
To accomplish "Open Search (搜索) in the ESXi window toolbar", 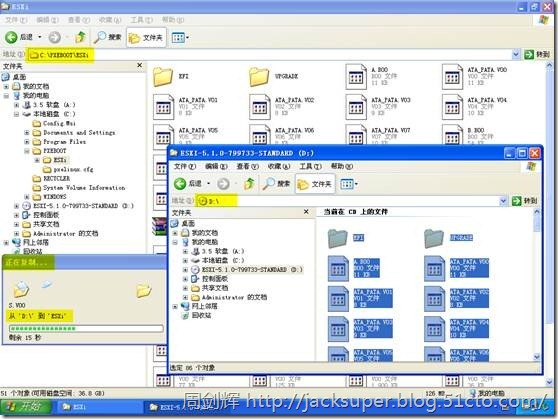I will (108, 37).
